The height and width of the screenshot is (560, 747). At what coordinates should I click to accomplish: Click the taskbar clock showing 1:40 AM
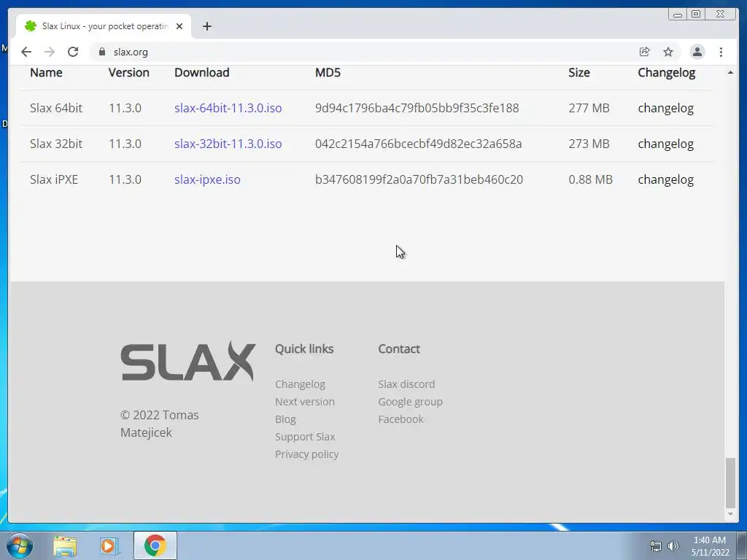(710, 546)
